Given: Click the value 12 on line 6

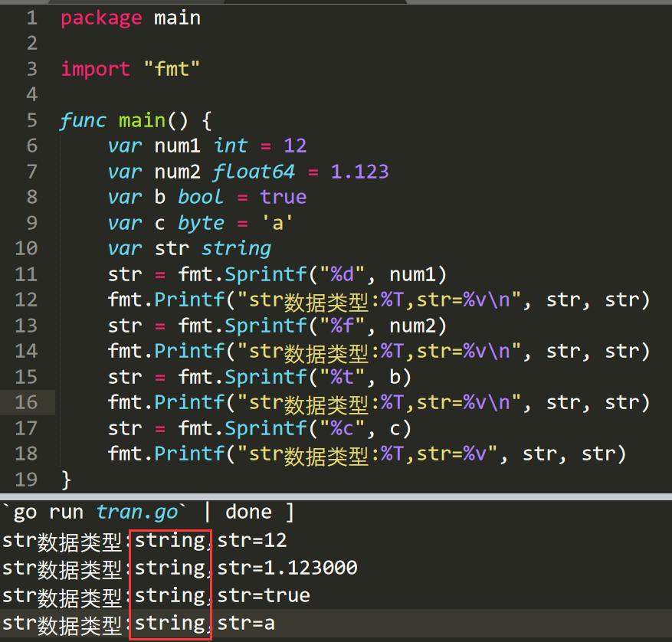Looking at the screenshot, I should [295, 146].
